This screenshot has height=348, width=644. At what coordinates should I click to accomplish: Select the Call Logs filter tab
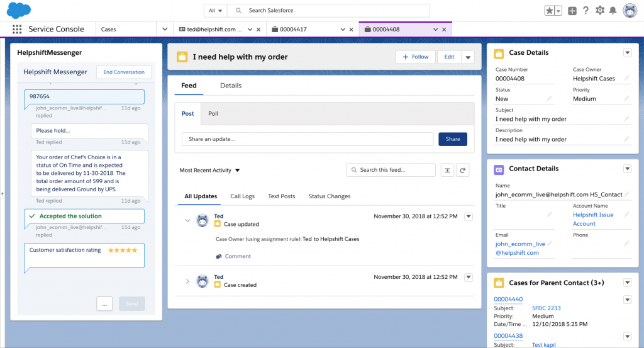click(x=242, y=196)
